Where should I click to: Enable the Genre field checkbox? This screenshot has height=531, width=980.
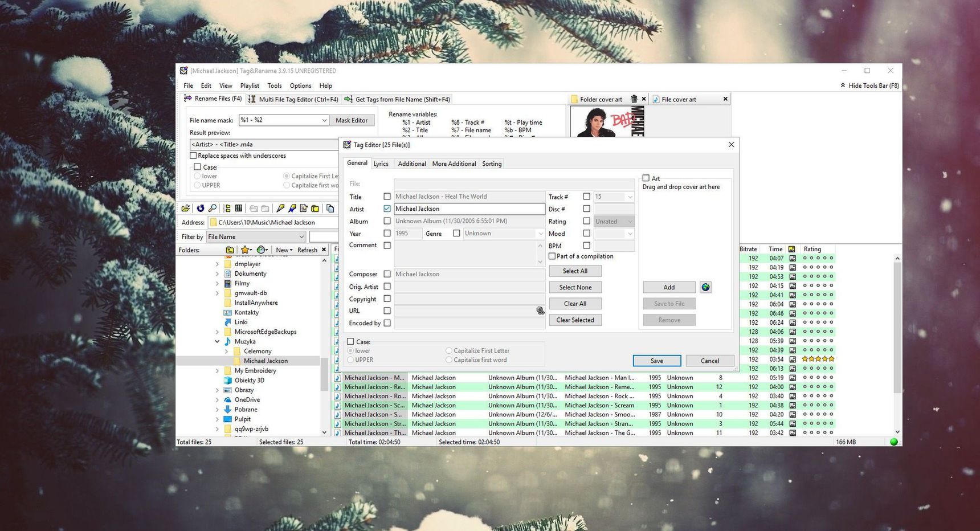tap(456, 233)
